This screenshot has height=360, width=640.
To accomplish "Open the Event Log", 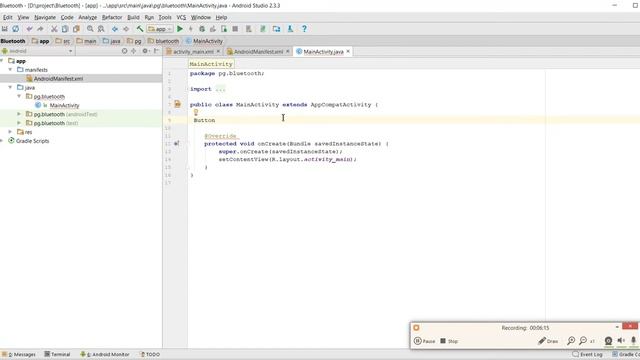I will pyautogui.click(x=587, y=354).
